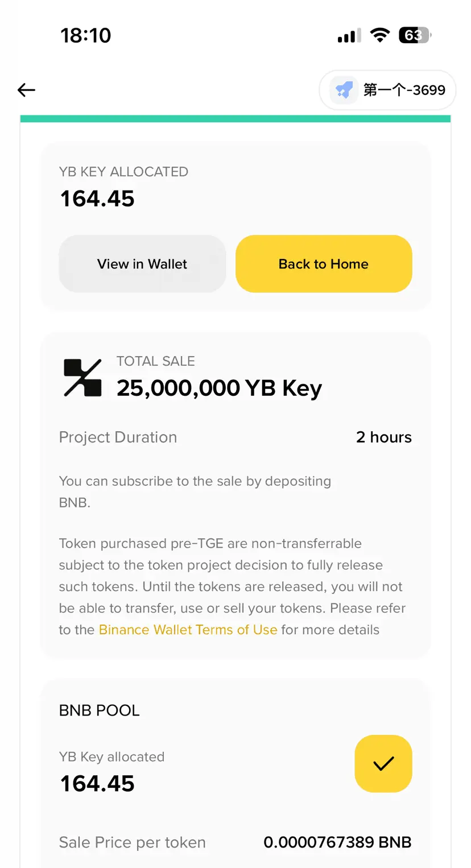Tap the cellular signal bars
This screenshot has width=471, height=868.
(349, 36)
